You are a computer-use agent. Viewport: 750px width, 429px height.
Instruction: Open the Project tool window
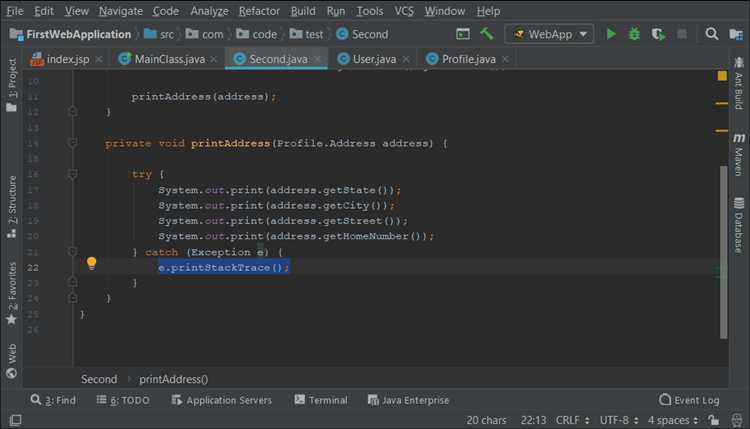tap(11, 85)
